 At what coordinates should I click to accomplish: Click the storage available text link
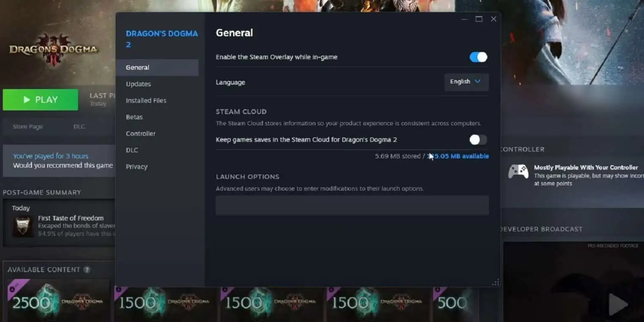458,156
